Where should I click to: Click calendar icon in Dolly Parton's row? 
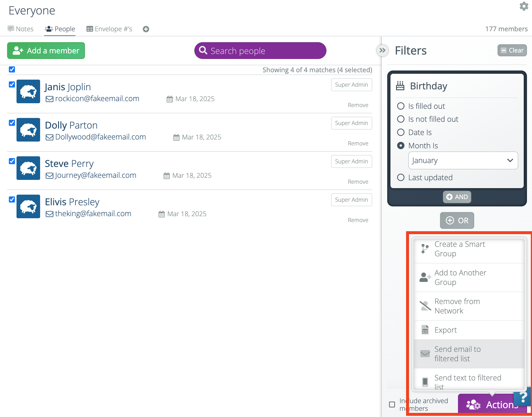click(176, 137)
